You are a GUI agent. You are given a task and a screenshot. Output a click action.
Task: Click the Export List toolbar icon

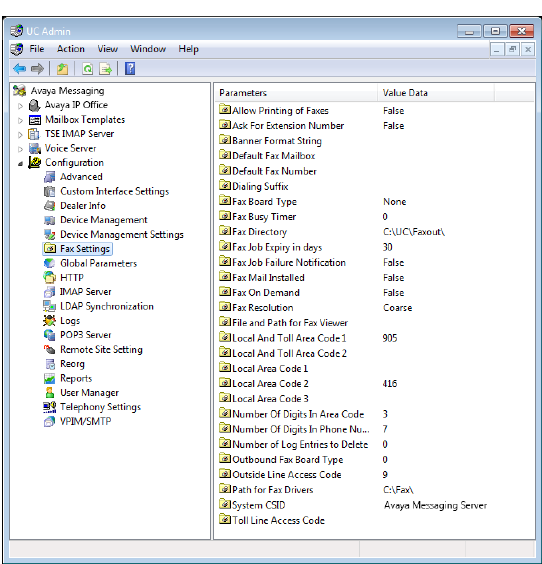tap(106, 68)
